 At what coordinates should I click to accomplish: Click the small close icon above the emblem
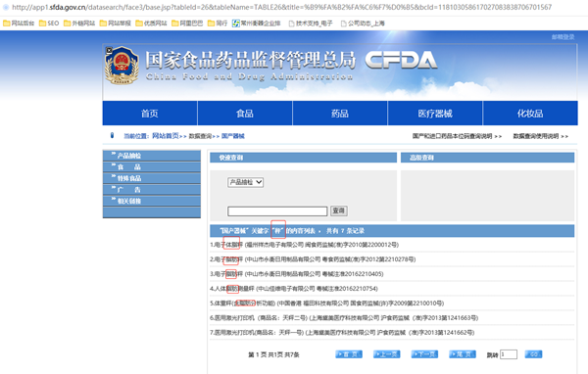109,50
